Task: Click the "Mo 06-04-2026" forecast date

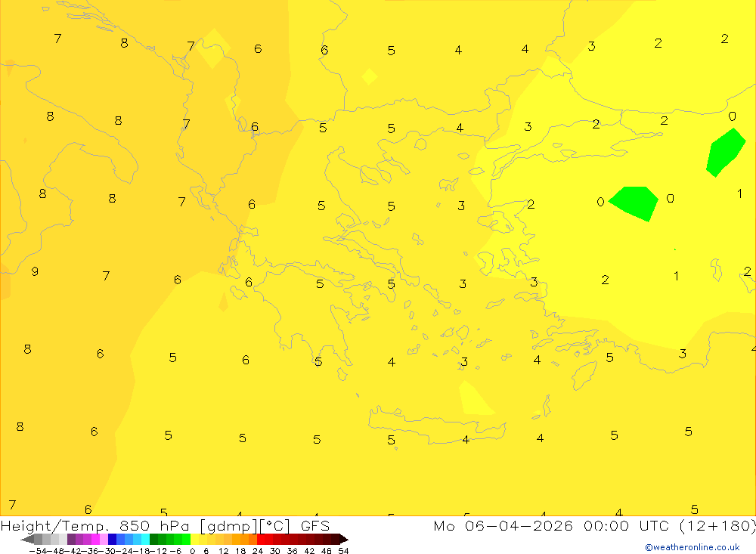Action: (503, 526)
